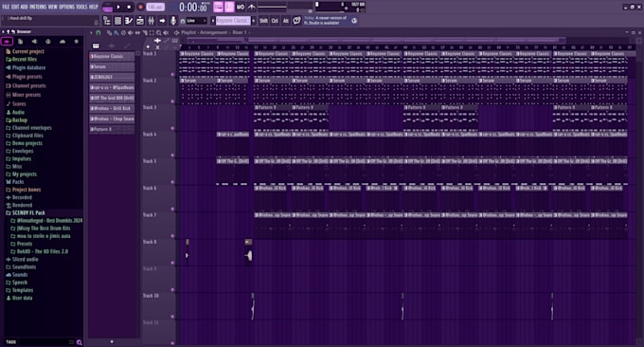The height and width of the screenshot is (347, 644).
Task: Open the Keyzone Classic pattern selector dropdown
Action: (x=233, y=21)
